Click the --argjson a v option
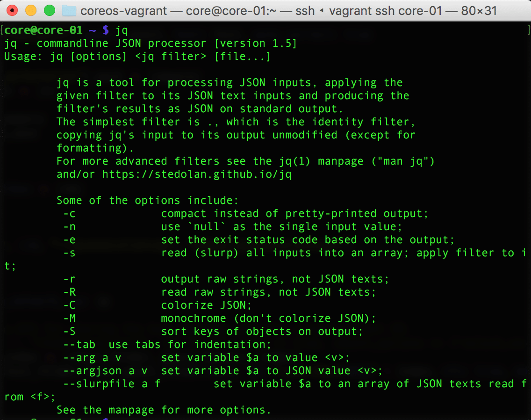531x420 pixels. [106, 371]
